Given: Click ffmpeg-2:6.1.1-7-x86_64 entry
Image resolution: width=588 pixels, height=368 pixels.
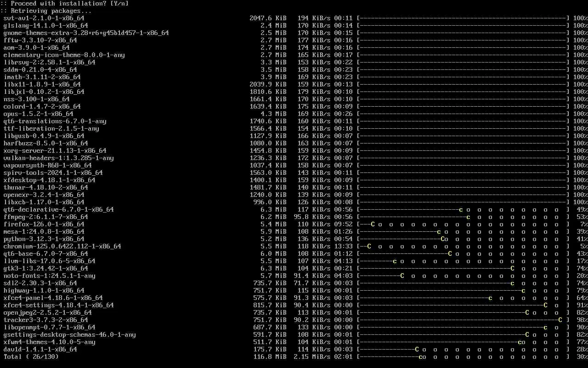Looking at the screenshot, I should point(46,217).
